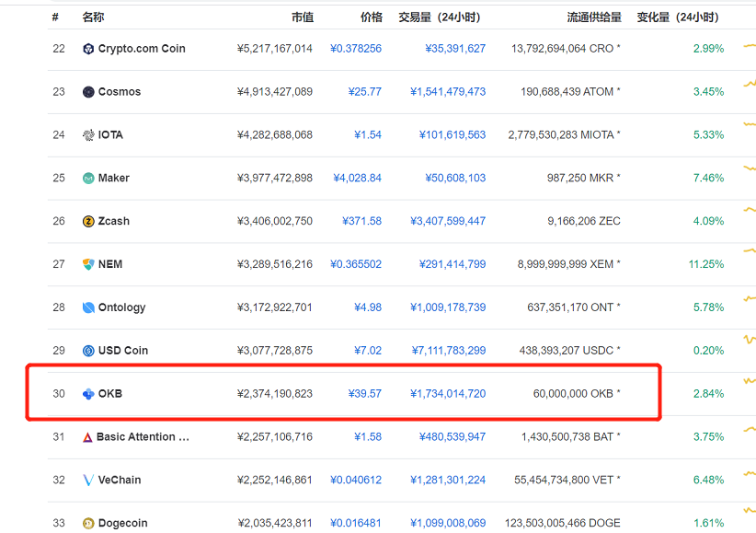The height and width of the screenshot is (533, 756).
Task: Click the VeChain coin icon
Action: [88, 480]
